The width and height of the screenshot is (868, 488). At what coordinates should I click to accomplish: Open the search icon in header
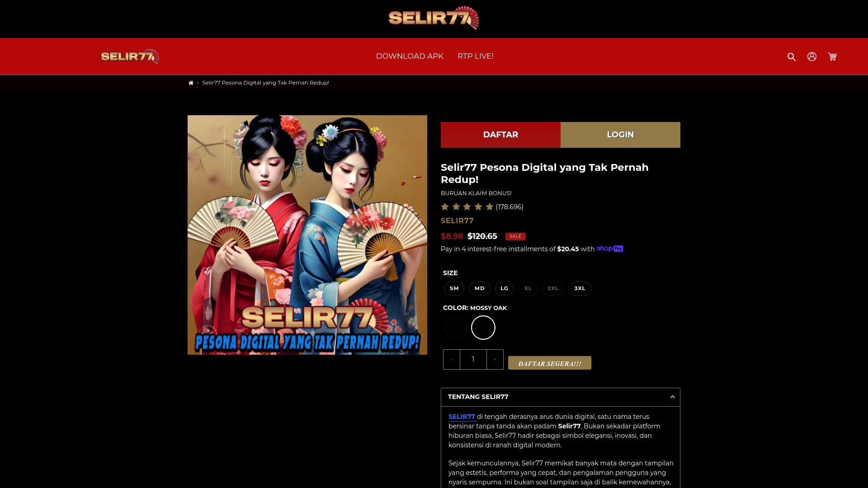[791, 56]
